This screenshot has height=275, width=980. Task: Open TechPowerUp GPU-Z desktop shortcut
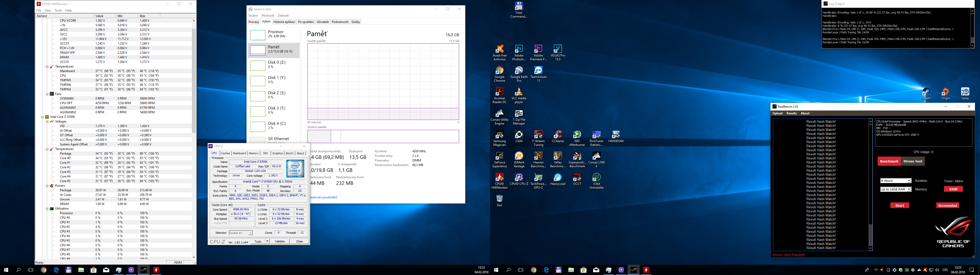[538, 178]
